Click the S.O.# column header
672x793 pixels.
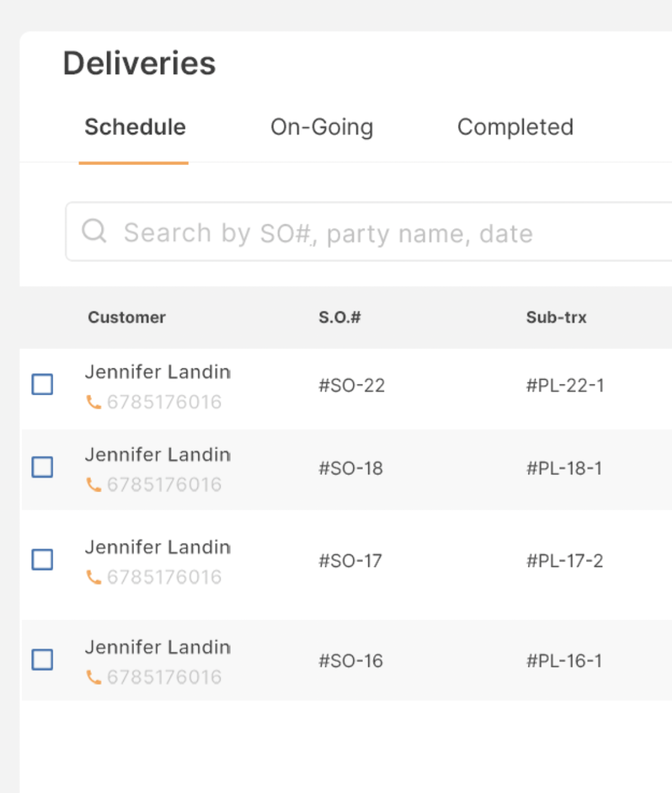(x=340, y=318)
